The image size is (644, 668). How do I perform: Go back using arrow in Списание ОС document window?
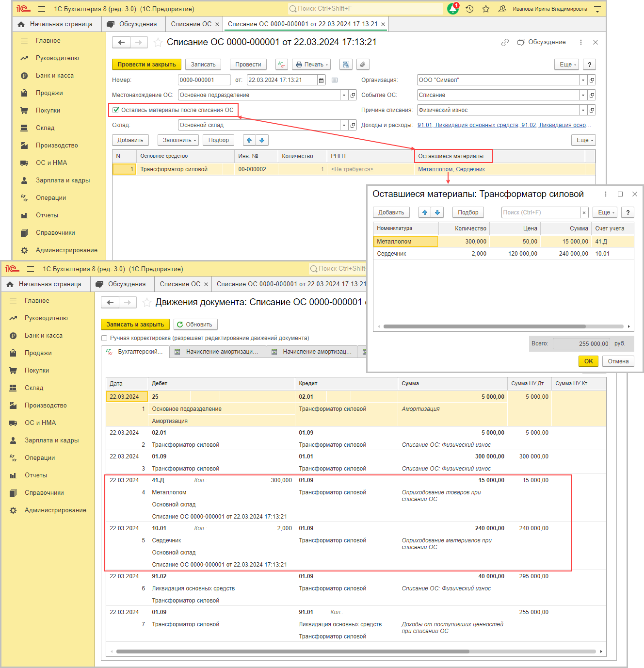[121, 43]
